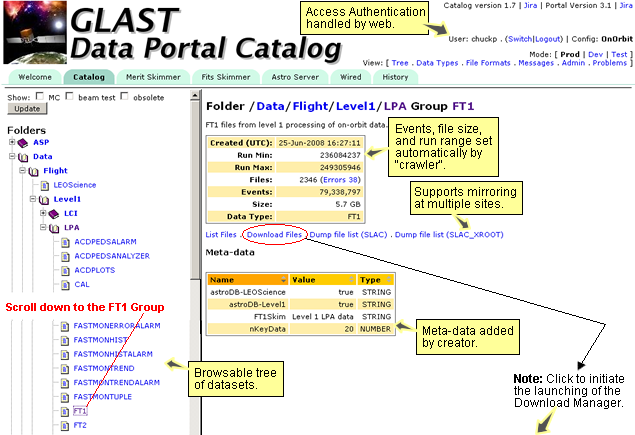Collapse the LPA folder node
Image resolution: width=635 pixels, height=435 pixels.
pyautogui.click(x=43, y=227)
